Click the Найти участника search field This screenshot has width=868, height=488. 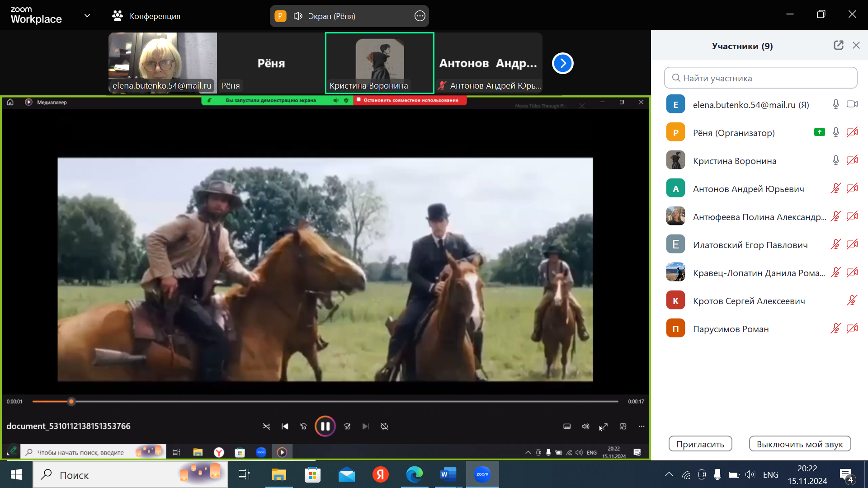click(x=760, y=78)
